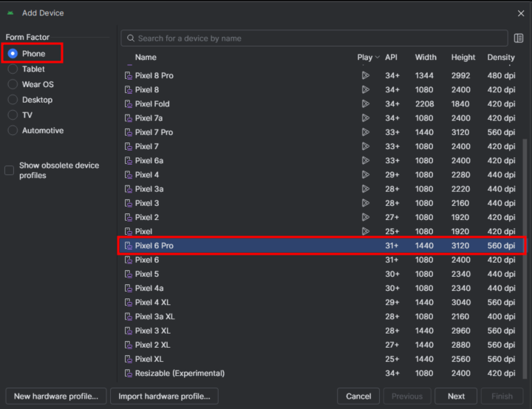Select the Automotive form factor option
Image resolution: width=532 pixels, height=409 pixels.
13,131
